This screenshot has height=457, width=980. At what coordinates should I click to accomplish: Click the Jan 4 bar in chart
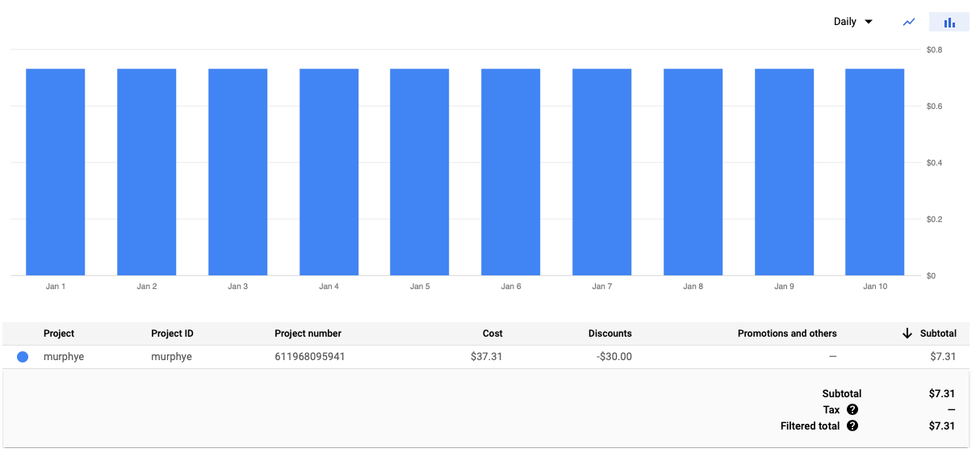(x=329, y=172)
